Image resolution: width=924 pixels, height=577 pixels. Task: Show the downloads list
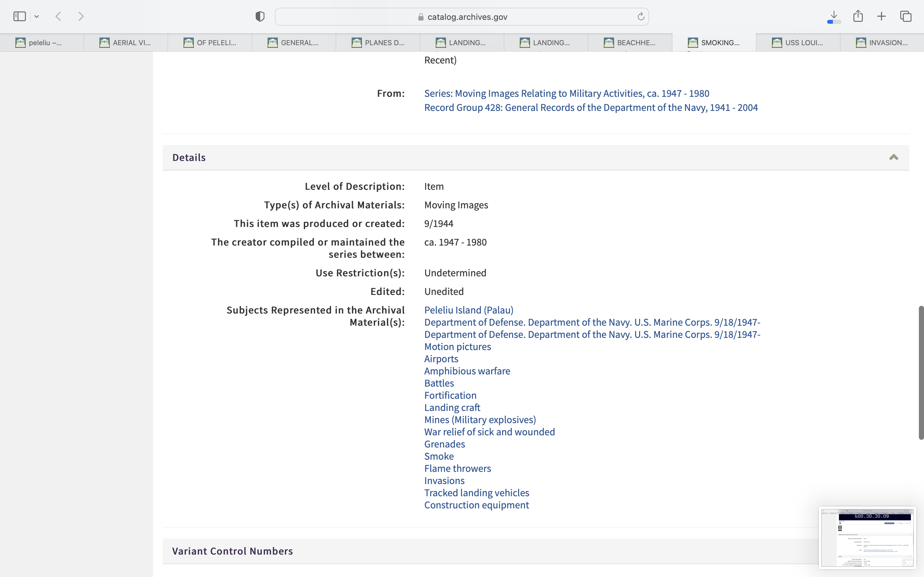[834, 16]
